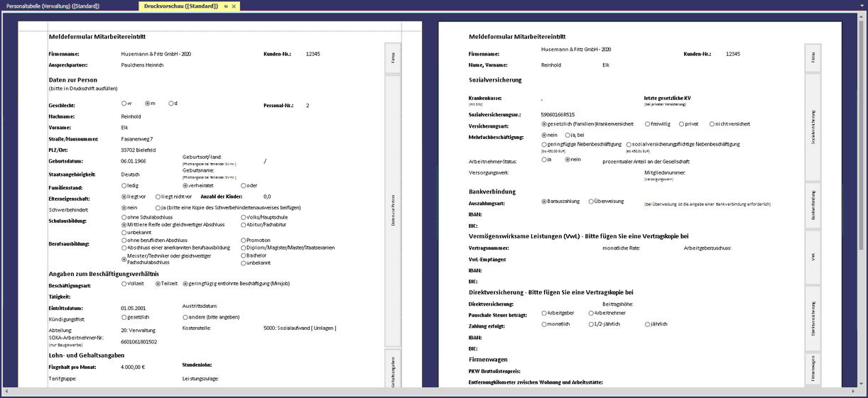The image size is (868, 398).
Task: Click 'Direktversicherung' vertical side tab
Action: pyautogui.click(x=813, y=317)
